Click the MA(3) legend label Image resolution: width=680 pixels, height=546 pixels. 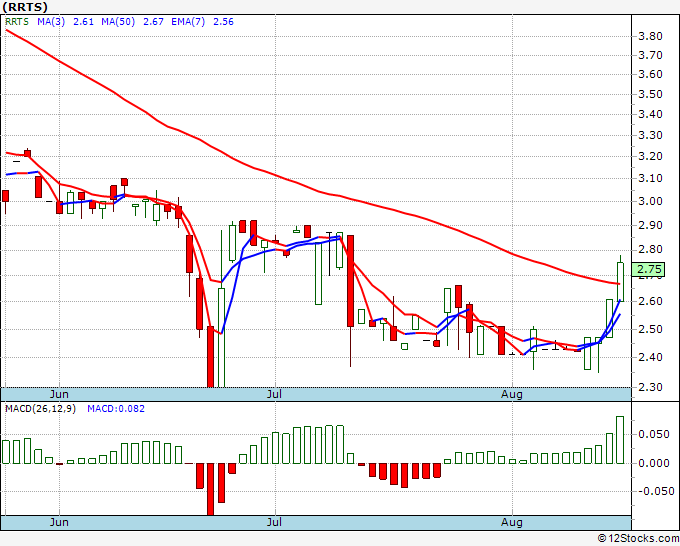51,22
